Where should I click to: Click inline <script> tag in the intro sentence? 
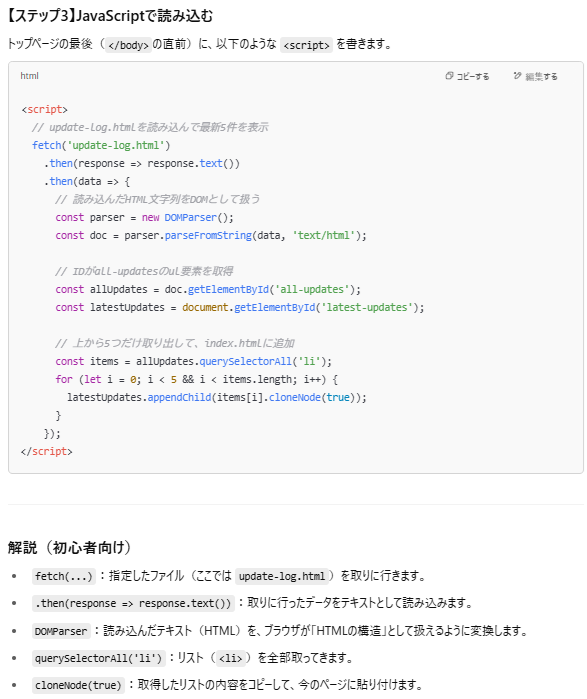point(306,45)
